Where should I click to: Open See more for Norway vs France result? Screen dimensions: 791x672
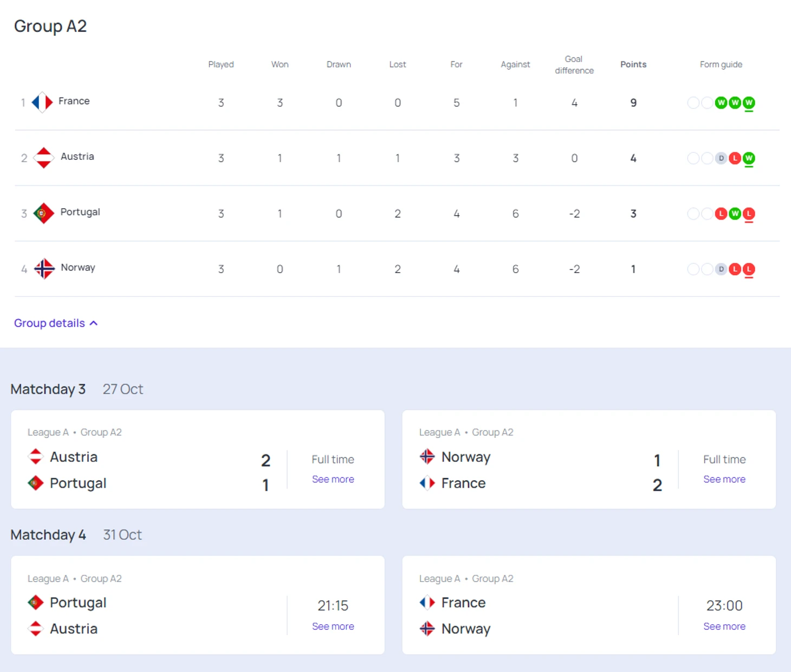tap(724, 479)
